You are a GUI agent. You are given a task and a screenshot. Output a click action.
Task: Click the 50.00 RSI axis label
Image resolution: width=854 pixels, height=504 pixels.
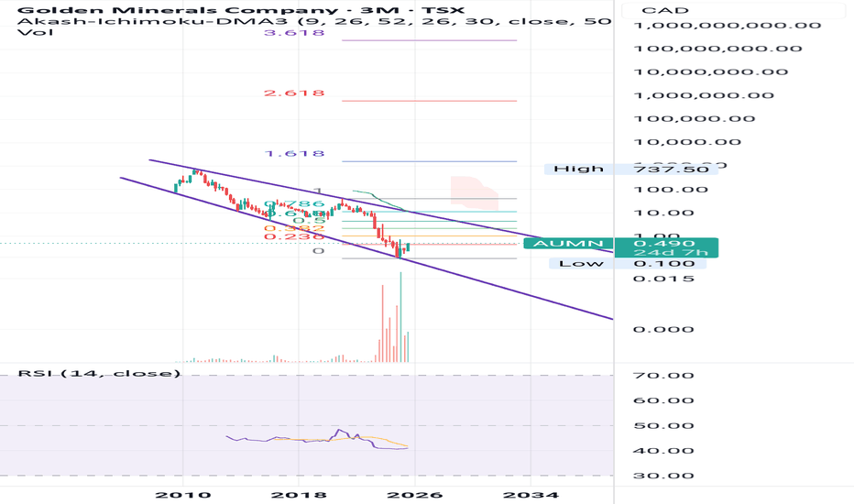click(x=663, y=425)
